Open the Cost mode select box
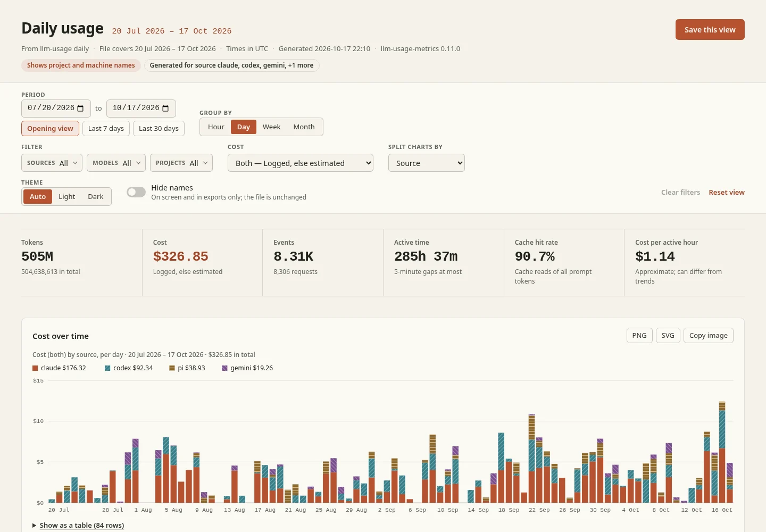The width and height of the screenshot is (766, 532). point(301,163)
